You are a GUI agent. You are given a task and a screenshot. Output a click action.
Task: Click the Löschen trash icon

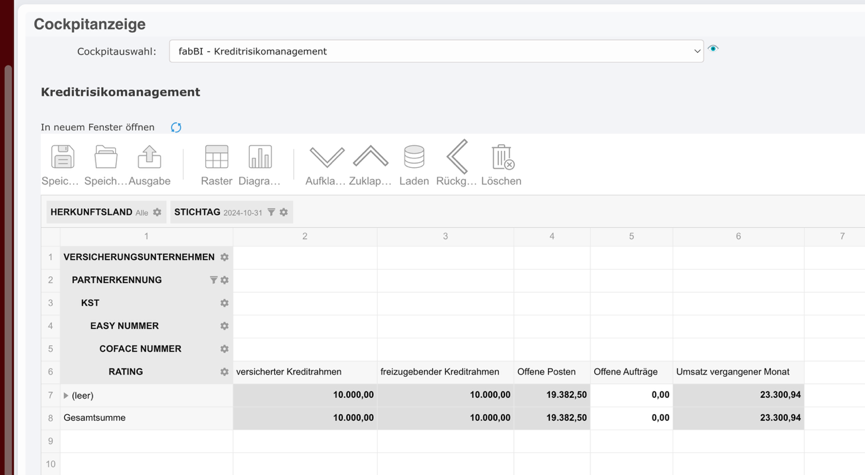click(x=502, y=157)
